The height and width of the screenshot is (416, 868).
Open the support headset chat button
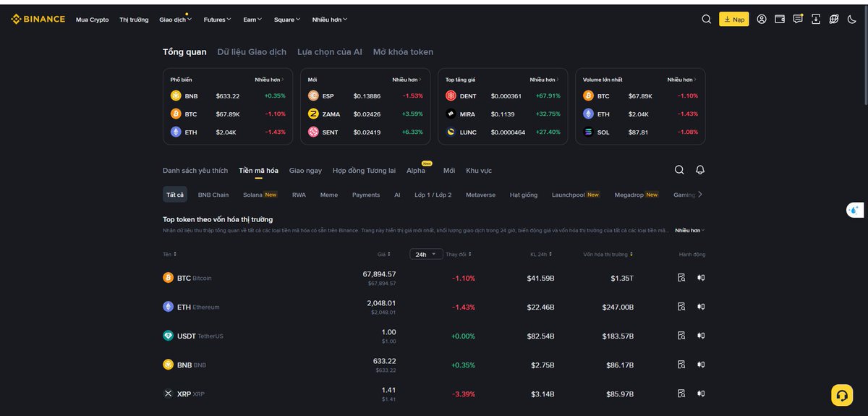click(x=842, y=395)
